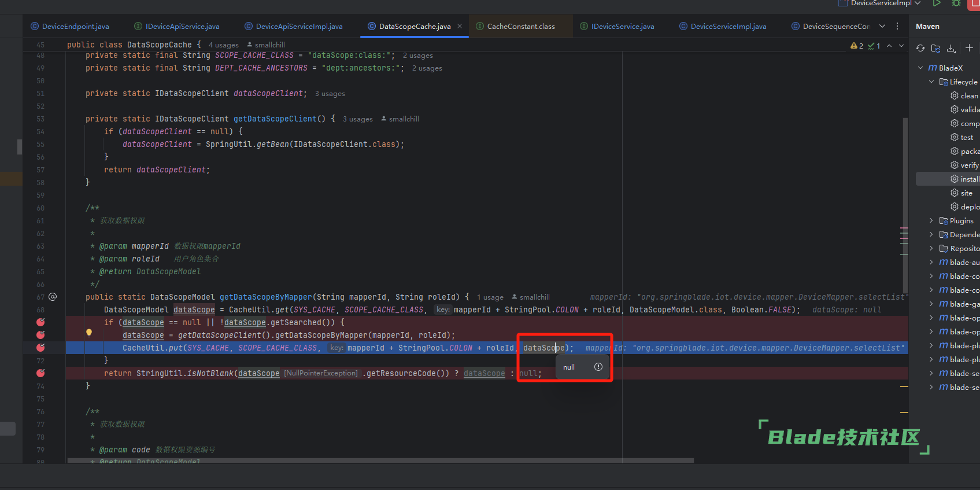Click the SCOPE_CACHE_CLASS constant on line 48
Screen dimensions: 980x490
(x=254, y=56)
